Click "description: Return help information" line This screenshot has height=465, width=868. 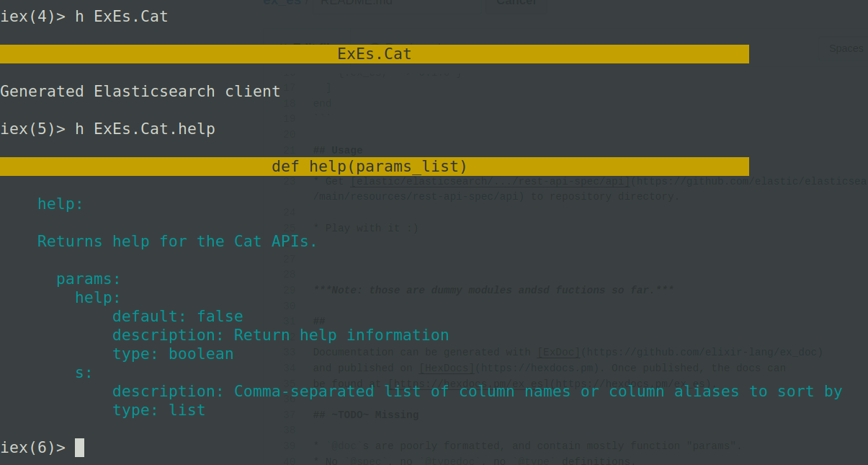pos(281,335)
